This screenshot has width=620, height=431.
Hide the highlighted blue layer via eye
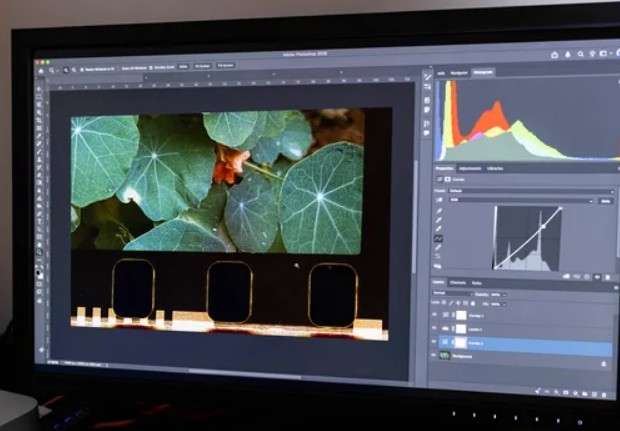click(433, 341)
